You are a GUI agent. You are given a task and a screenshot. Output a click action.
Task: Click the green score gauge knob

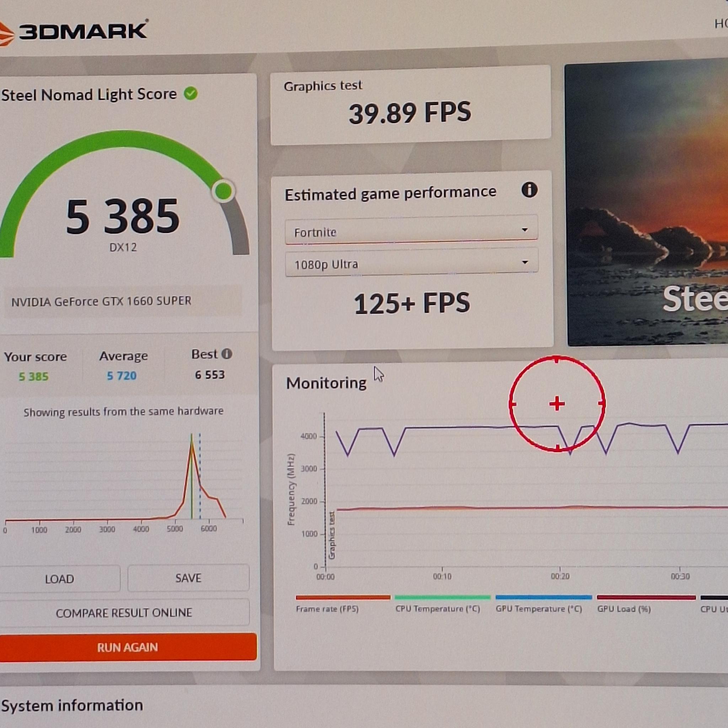[224, 192]
